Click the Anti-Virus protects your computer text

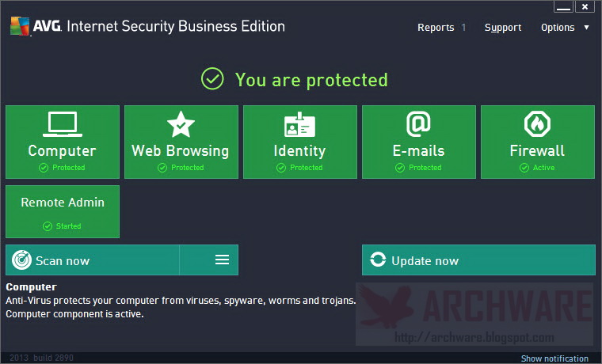pyautogui.click(x=181, y=301)
